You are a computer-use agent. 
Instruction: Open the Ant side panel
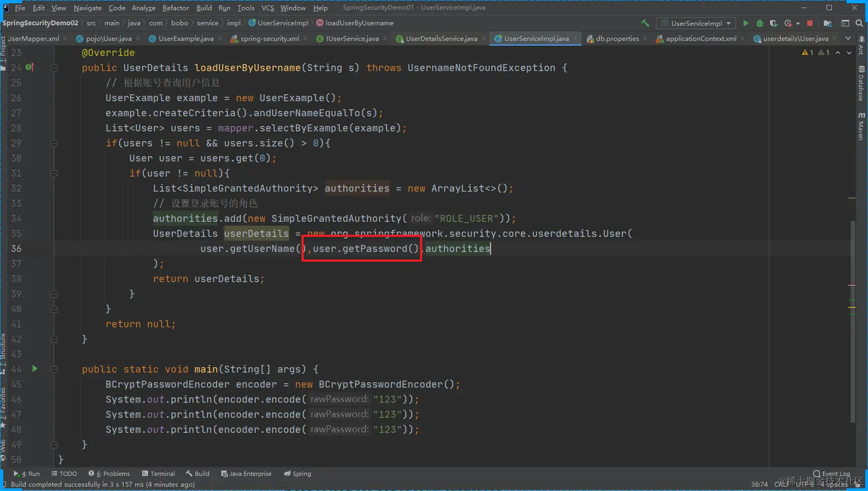862,46
